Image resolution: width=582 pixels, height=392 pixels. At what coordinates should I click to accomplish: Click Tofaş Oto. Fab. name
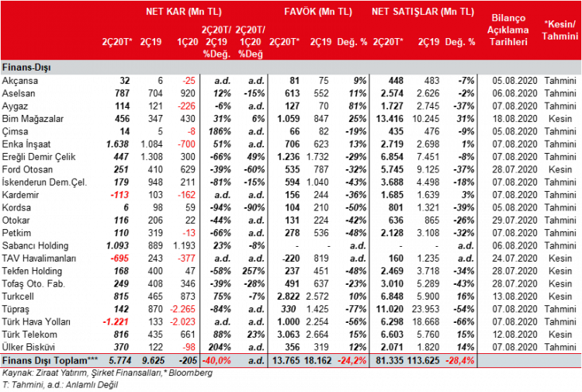33,283
